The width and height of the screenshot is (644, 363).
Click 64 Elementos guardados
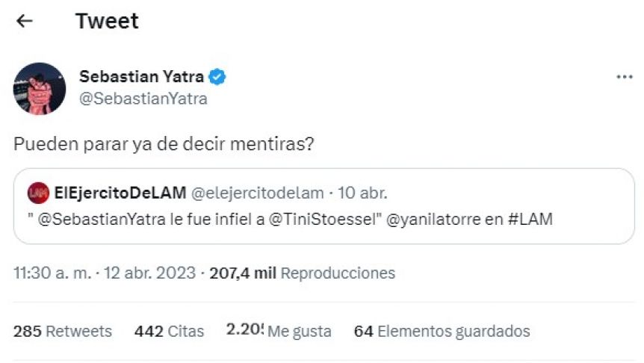click(442, 332)
